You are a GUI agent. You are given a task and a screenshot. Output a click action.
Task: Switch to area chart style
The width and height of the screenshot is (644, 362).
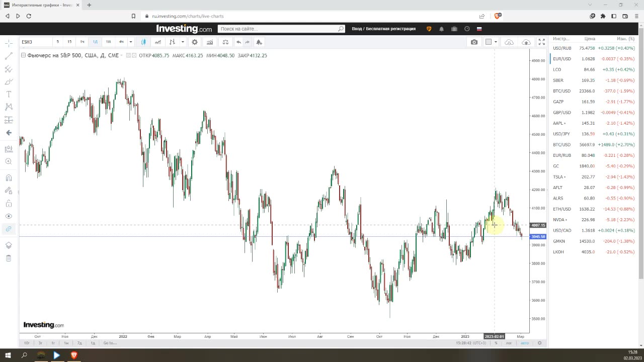coord(158,42)
